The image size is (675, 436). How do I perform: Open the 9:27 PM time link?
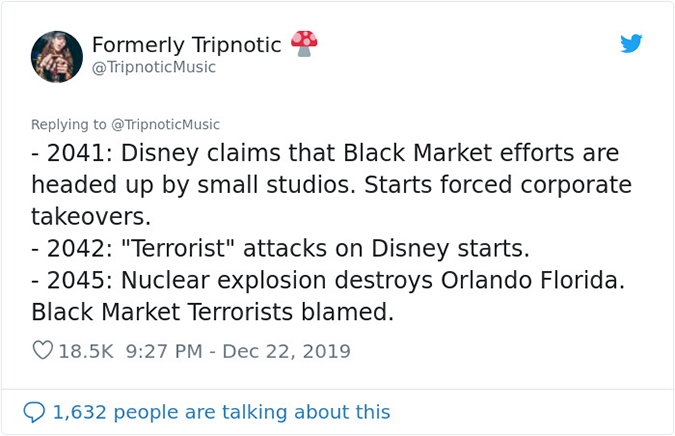click(x=167, y=351)
